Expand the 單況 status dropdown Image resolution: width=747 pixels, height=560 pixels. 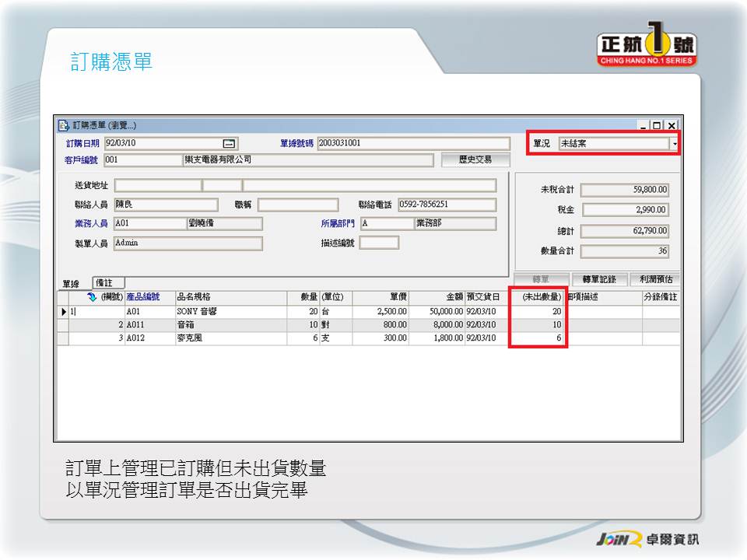point(674,144)
